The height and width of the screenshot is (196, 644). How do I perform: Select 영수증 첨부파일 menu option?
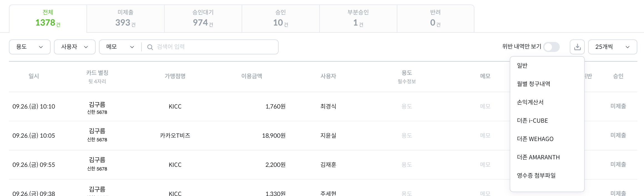coord(536,175)
